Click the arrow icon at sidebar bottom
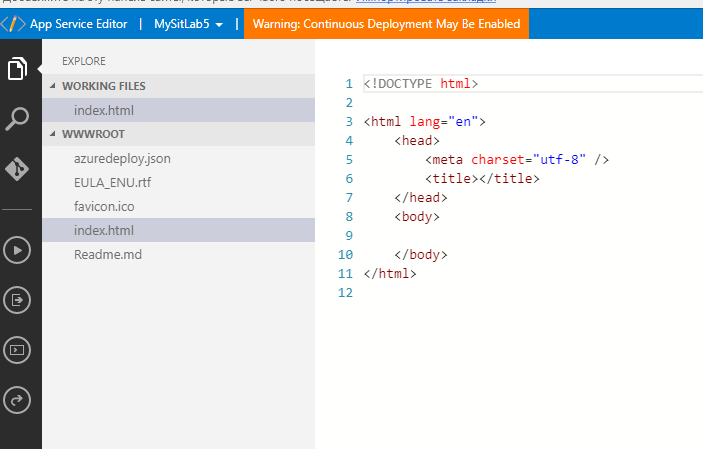The image size is (703, 449). coord(17,400)
